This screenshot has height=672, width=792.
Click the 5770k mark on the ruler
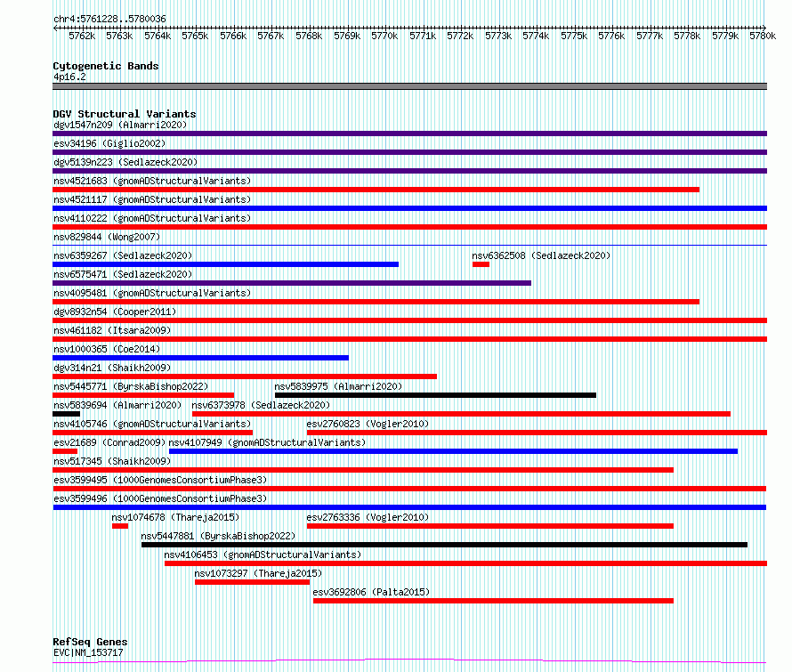[384, 36]
